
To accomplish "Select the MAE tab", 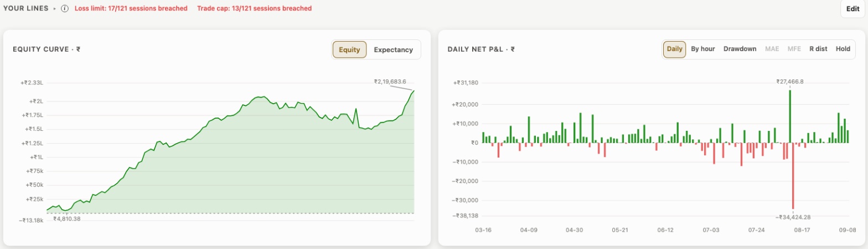I will (x=772, y=49).
